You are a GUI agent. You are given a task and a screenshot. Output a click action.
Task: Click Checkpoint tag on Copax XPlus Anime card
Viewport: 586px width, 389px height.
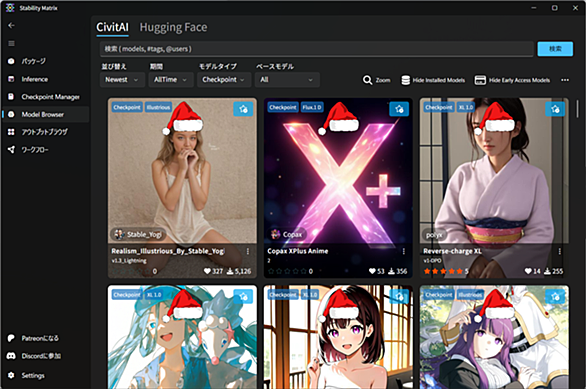(x=283, y=108)
